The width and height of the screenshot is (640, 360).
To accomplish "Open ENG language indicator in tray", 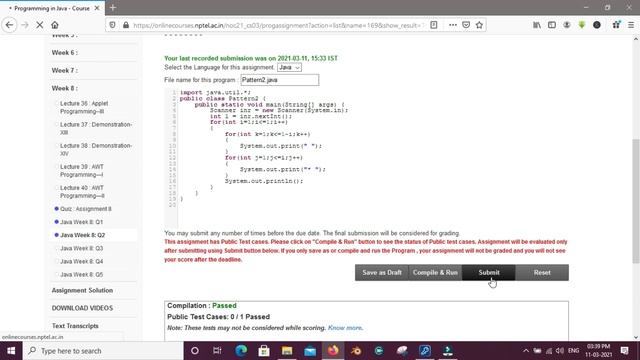I will pyautogui.click(x=573, y=351).
